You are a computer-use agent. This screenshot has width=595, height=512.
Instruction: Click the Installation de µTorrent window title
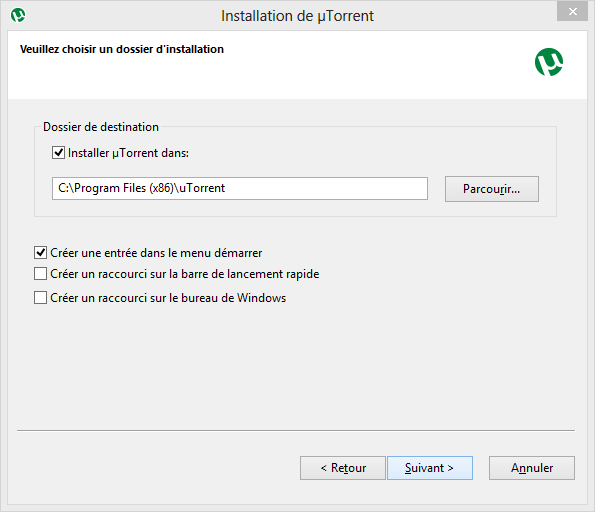click(x=298, y=16)
